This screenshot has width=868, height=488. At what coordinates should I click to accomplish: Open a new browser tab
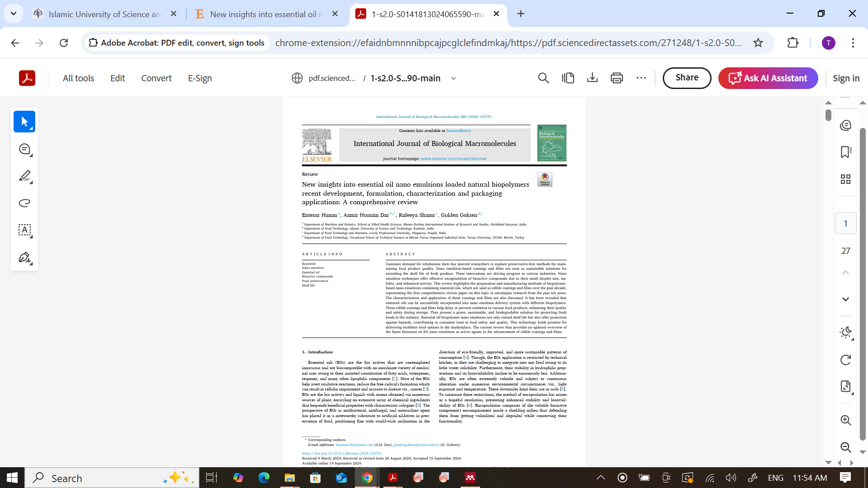click(521, 14)
